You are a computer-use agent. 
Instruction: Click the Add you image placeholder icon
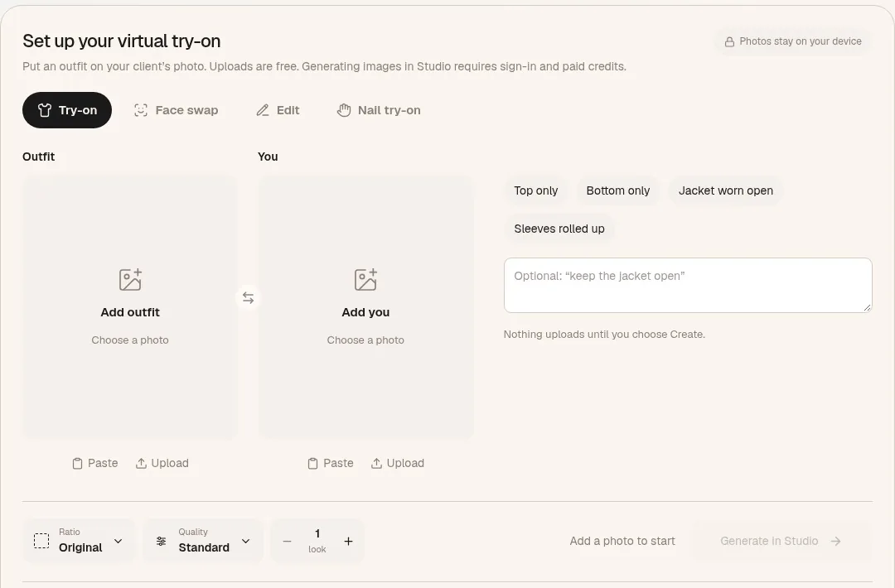click(365, 279)
